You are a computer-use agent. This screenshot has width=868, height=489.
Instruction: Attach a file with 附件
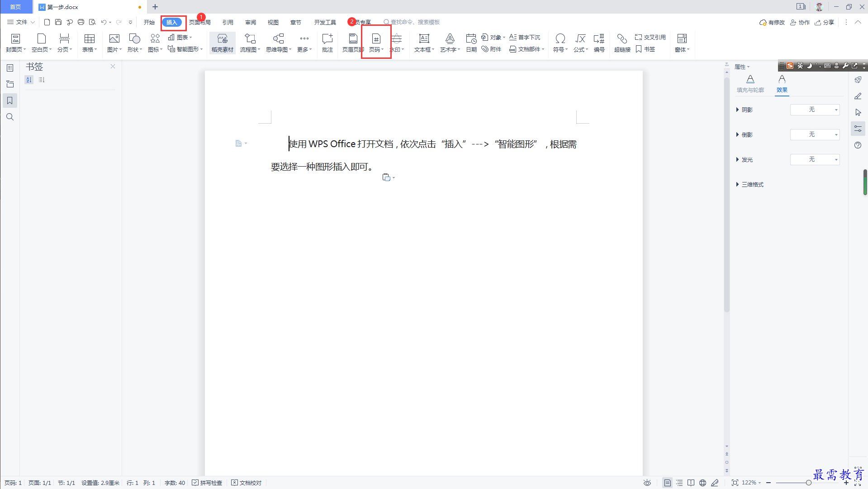click(491, 49)
